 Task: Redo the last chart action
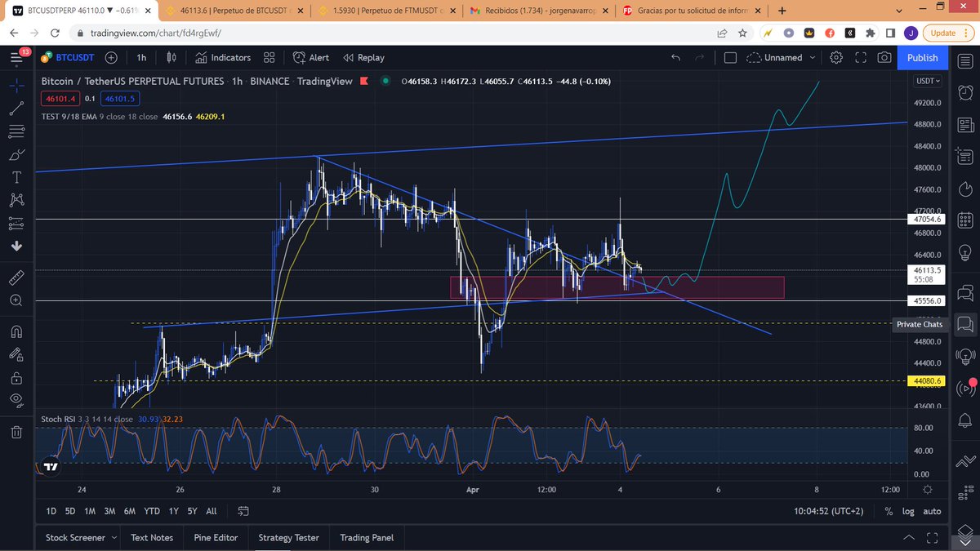[x=699, y=58]
